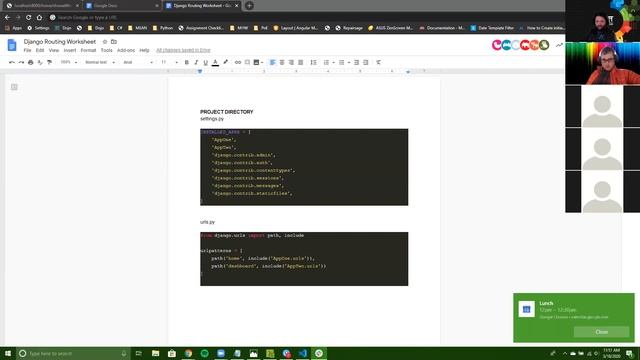Open the View menu
Viewport: 640px width, 360px height.
coord(54,50)
